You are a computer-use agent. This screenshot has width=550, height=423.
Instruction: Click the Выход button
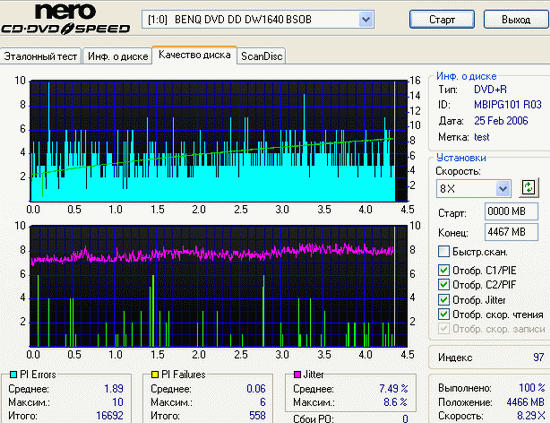click(516, 19)
